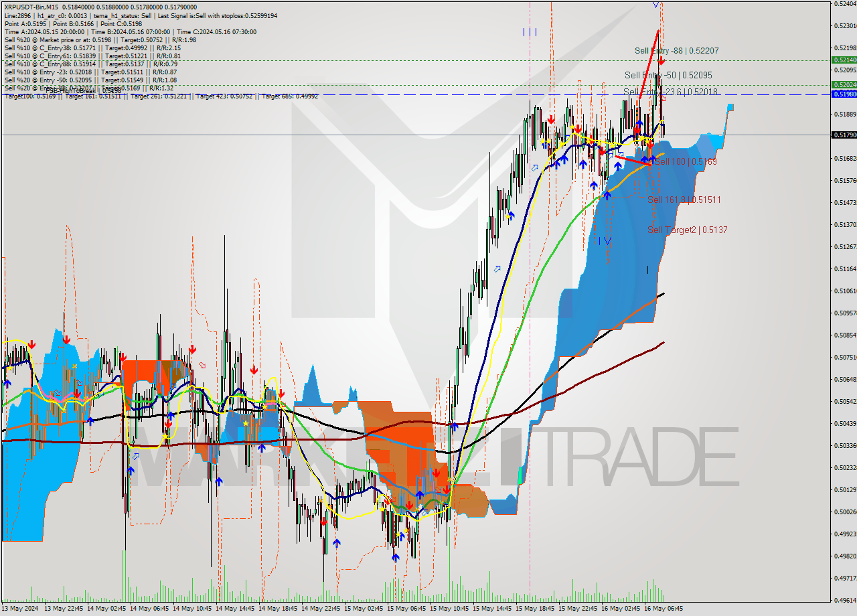Click the 0.50854 price axis label
Image resolution: width=857 pixels, height=616 pixels.
[x=846, y=335]
